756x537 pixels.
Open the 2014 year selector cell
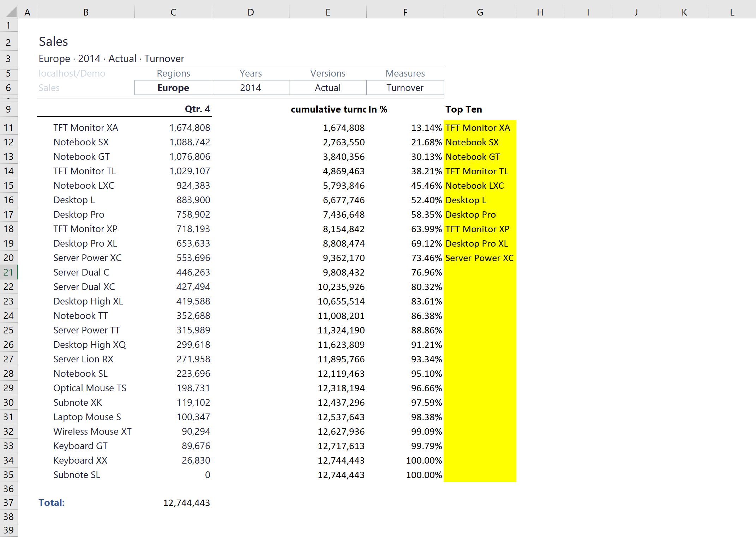[x=251, y=88]
